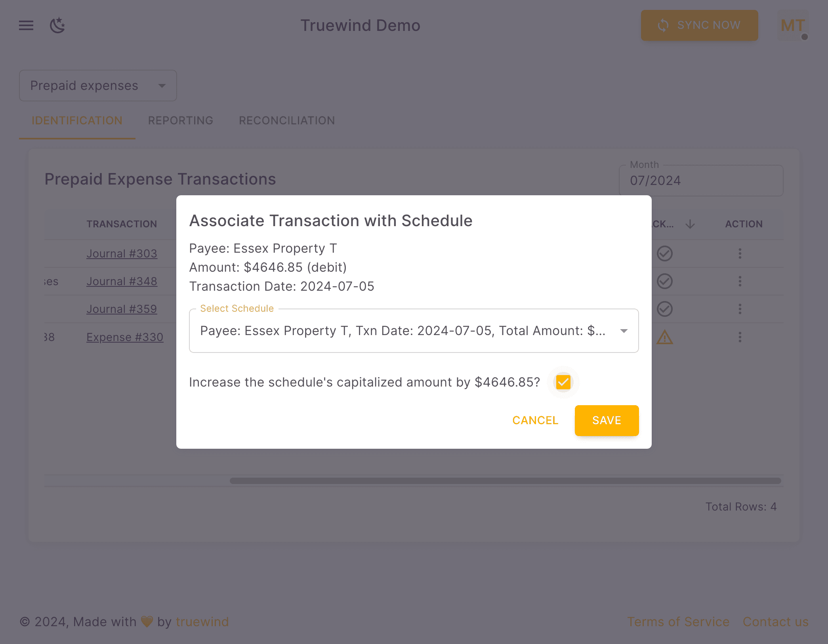Cancel the associate transaction dialog

[535, 420]
